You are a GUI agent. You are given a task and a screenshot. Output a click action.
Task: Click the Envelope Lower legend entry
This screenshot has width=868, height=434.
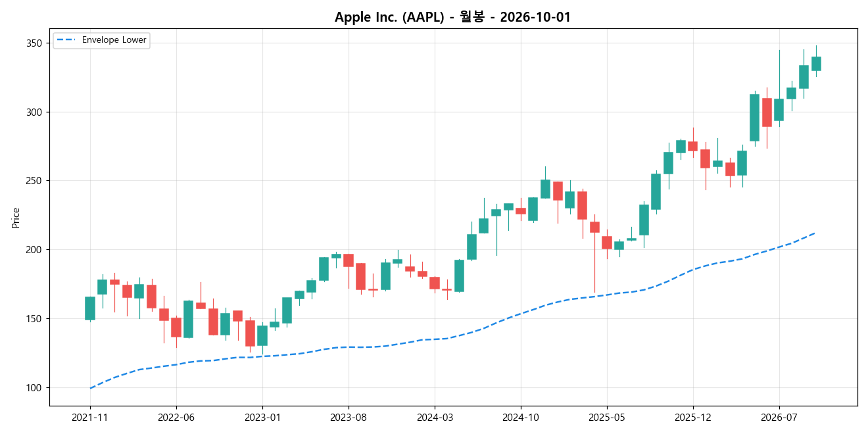(x=101, y=40)
